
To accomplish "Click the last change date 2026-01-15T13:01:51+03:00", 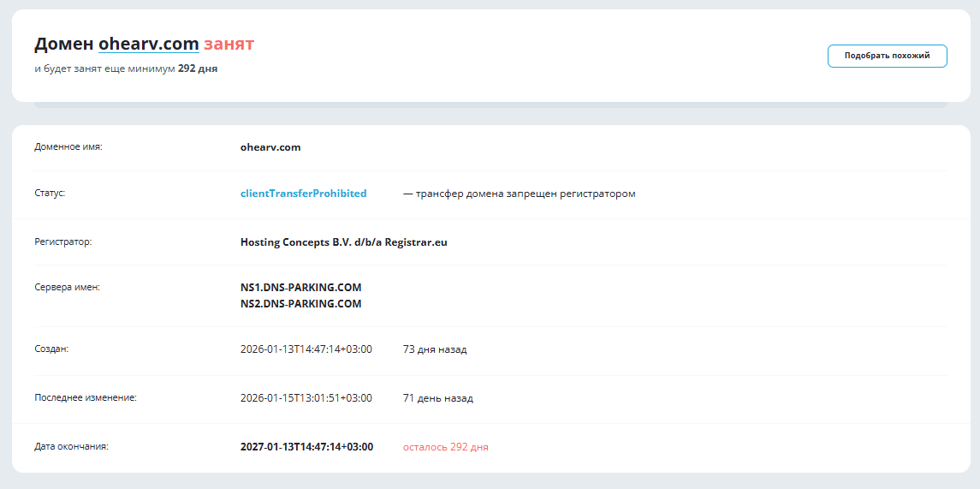I will click(x=306, y=398).
